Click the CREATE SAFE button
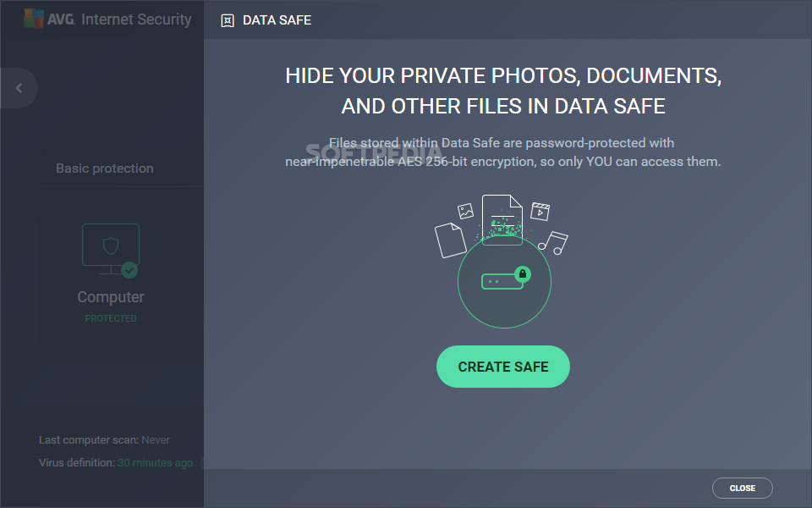 pos(502,367)
